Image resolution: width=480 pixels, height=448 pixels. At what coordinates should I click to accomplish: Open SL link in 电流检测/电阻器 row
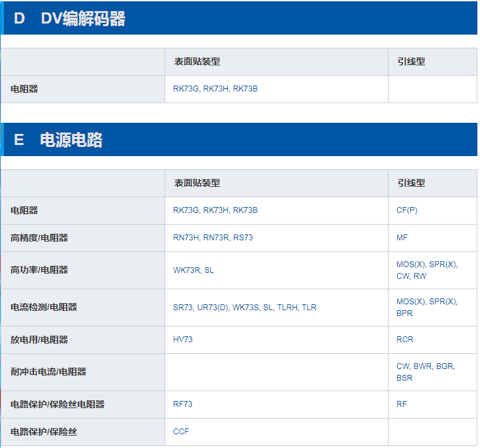268,308
